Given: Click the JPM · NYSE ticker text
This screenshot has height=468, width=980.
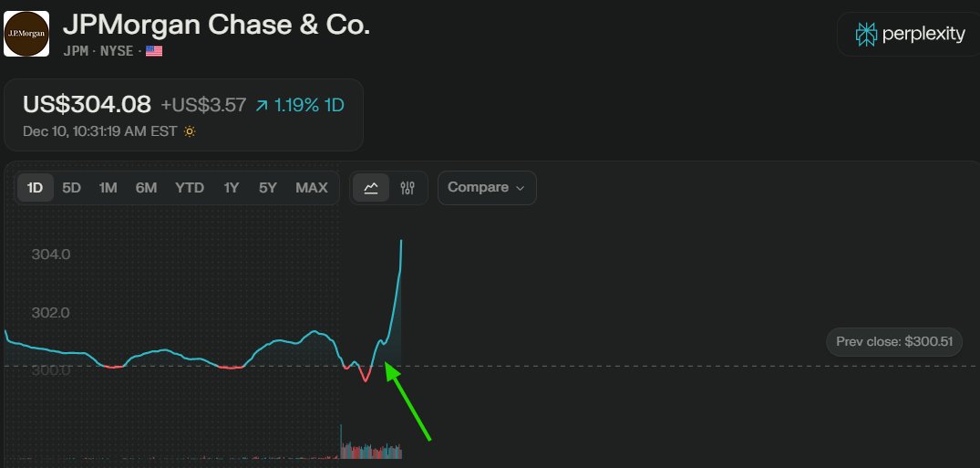Looking at the screenshot, I should pyautogui.click(x=98, y=51).
